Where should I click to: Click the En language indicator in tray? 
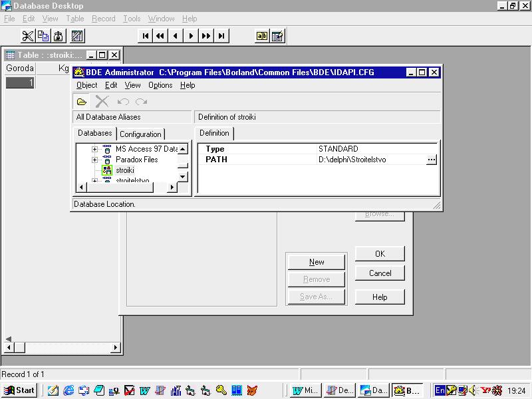click(440, 390)
